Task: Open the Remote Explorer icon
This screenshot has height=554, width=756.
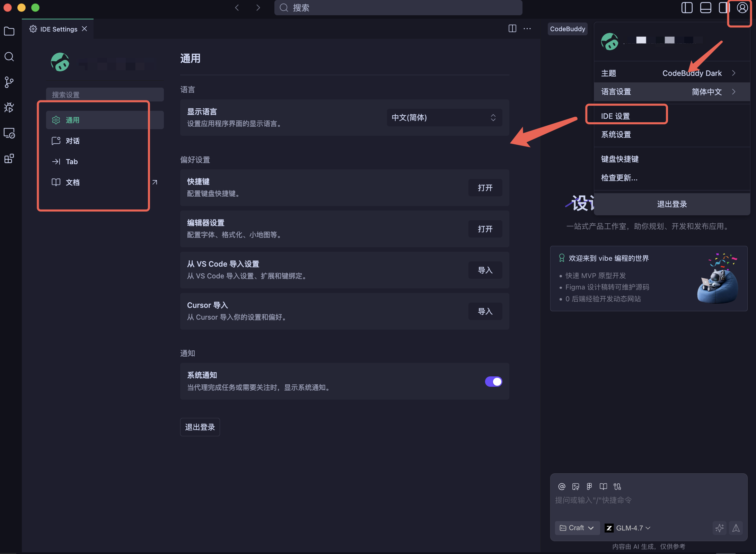Action: (x=9, y=133)
